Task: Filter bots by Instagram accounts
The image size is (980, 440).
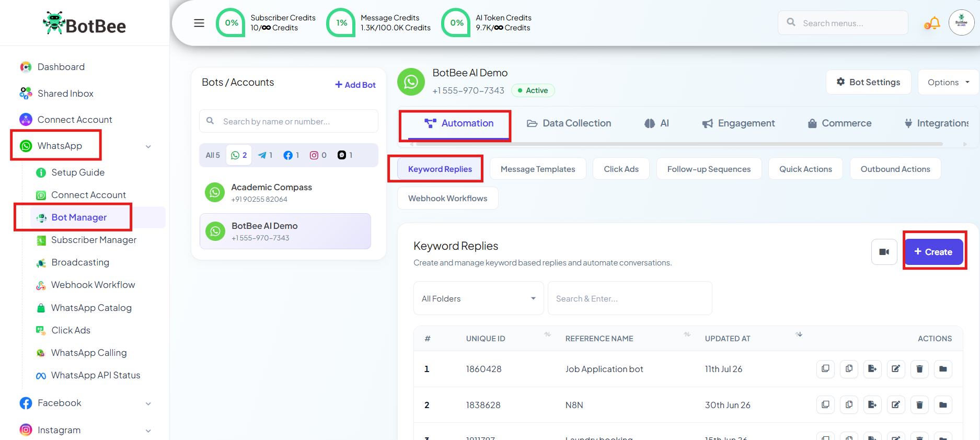Action: pos(318,155)
